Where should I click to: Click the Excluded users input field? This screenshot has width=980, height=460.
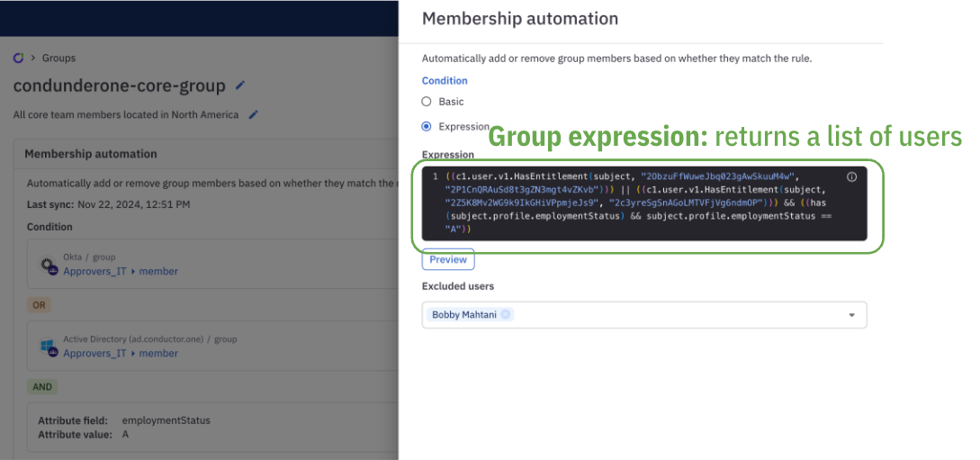point(675,315)
